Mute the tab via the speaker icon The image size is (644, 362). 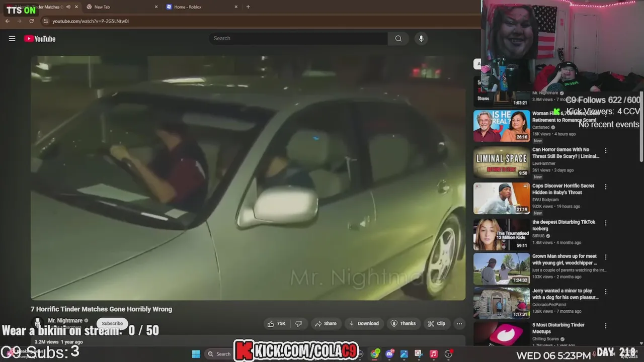pyautogui.click(x=68, y=7)
